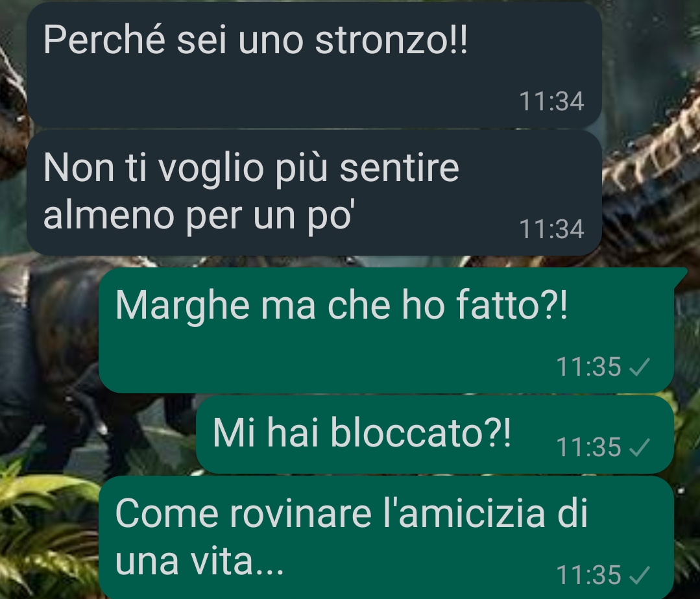Tap the 'Marghe ma che ho fatto?!' message
This screenshot has width=700, height=599.
[386, 330]
